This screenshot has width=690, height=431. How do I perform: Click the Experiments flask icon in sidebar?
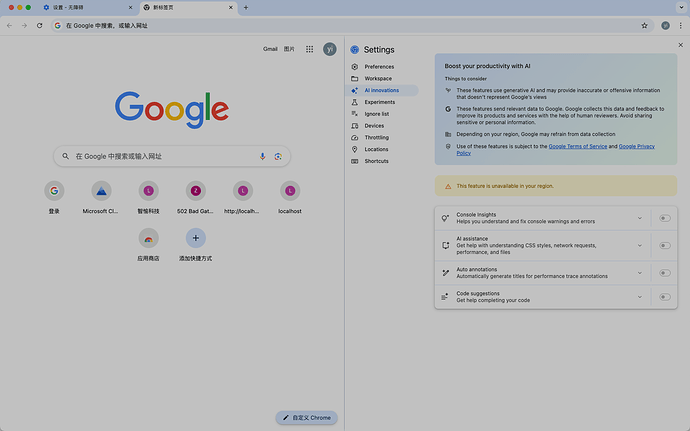pos(355,102)
